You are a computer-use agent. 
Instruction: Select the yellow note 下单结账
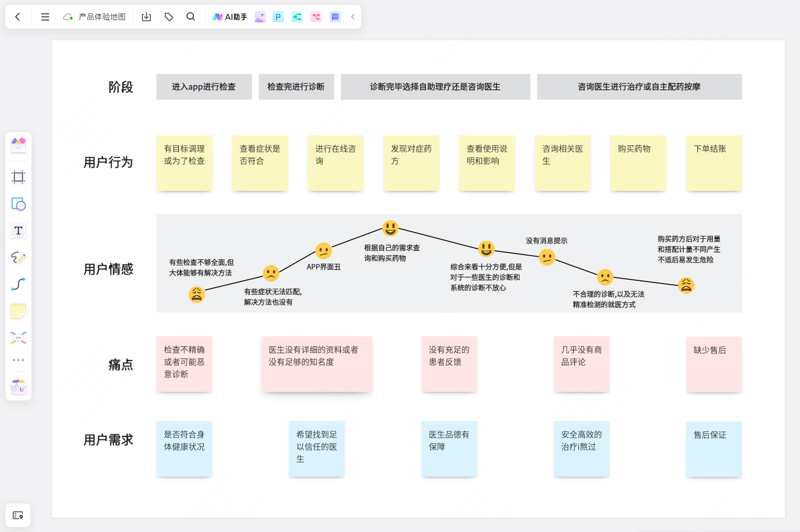[714, 163]
